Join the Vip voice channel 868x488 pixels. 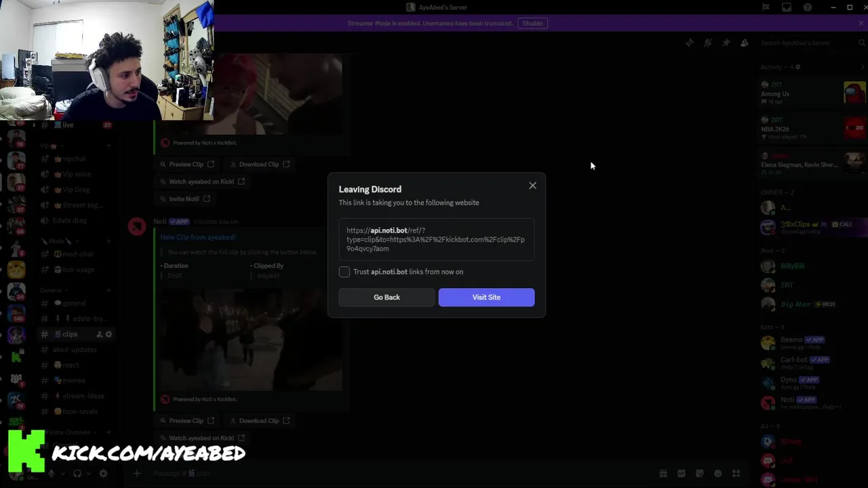(x=75, y=174)
